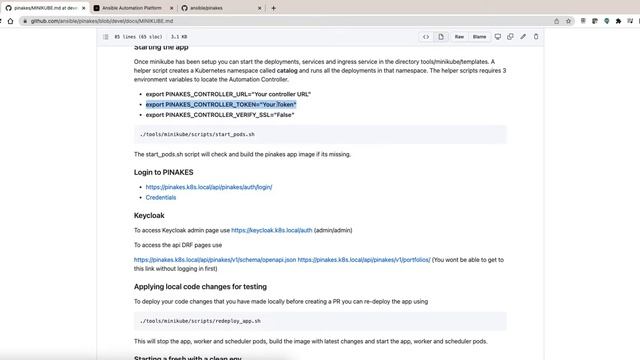The width and height of the screenshot is (640, 360).
Task: Click 'To access the api DRF pages use'
Action: point(178,245)
